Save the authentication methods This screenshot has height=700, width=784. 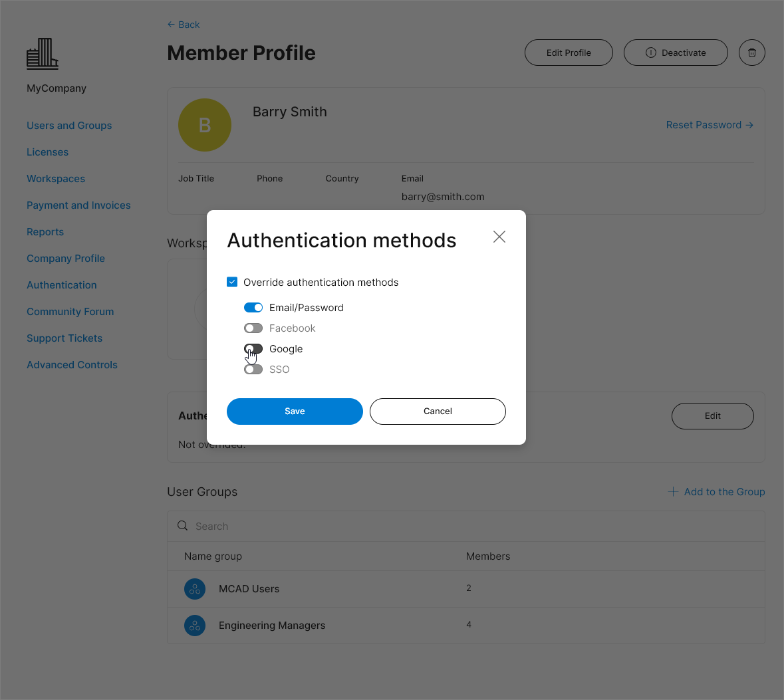point(295,411)
